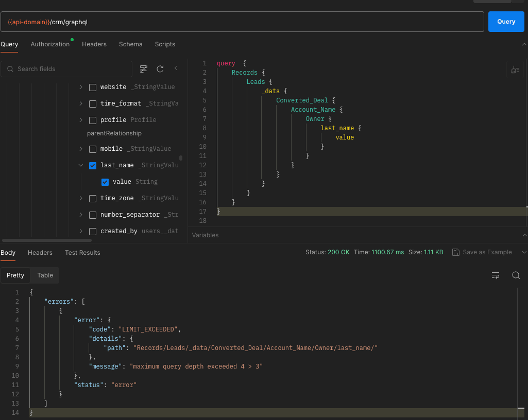Check the time_zone field checkbox
The width and height of the screenshot is (528, 420).
[x=93, y=199]
